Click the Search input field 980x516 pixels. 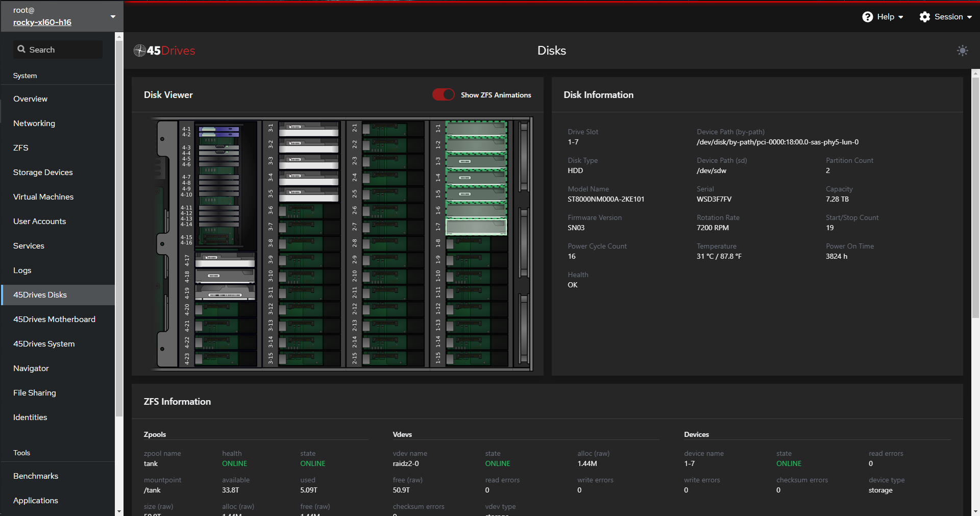(x=58, y=50)
